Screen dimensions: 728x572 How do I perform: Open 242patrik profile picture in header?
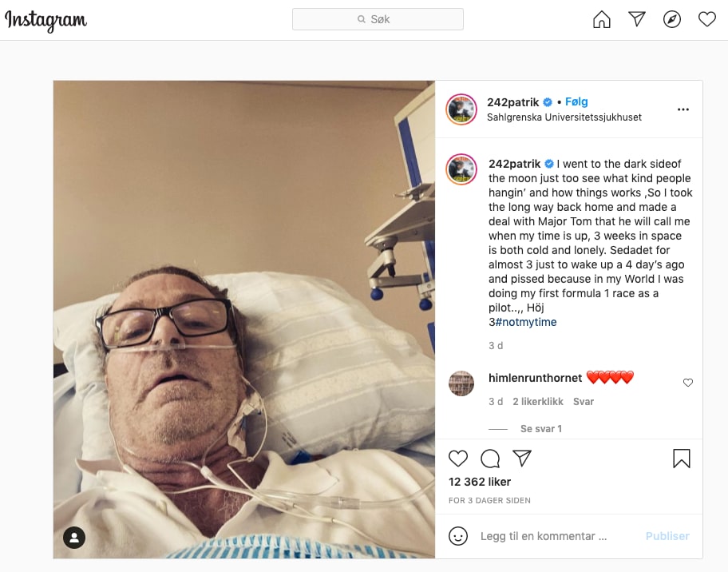coord(461,109)
